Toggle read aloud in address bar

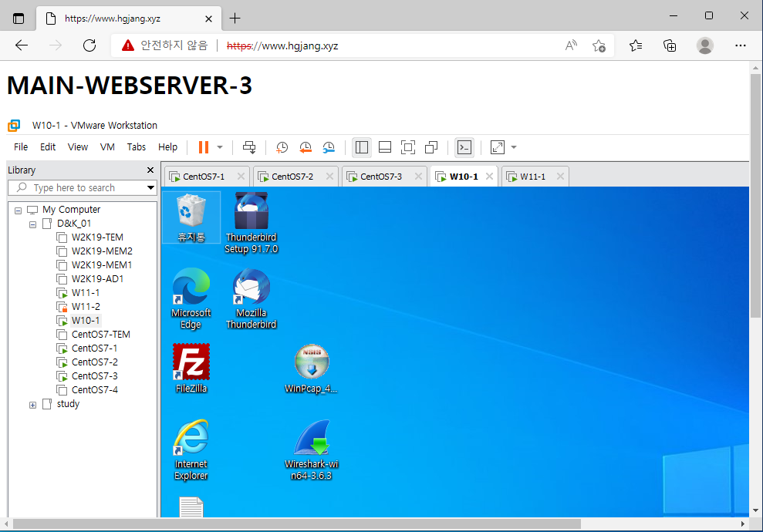pos(571,45)
